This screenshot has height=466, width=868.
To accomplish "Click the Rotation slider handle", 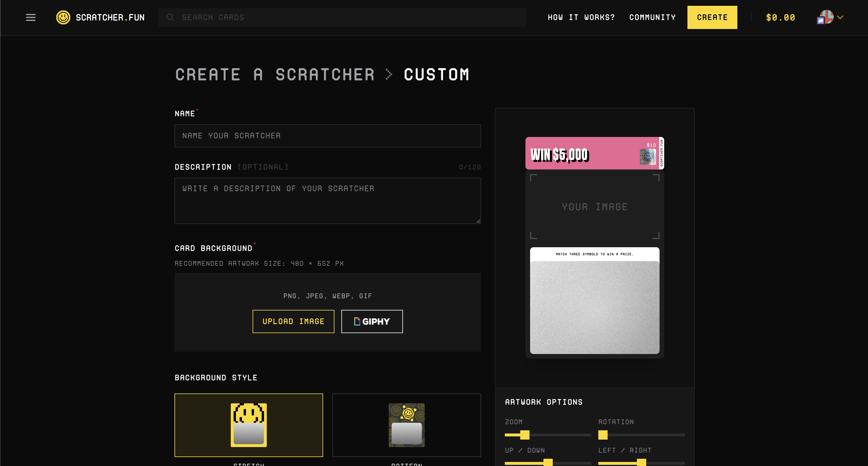I will pos(603,435).
